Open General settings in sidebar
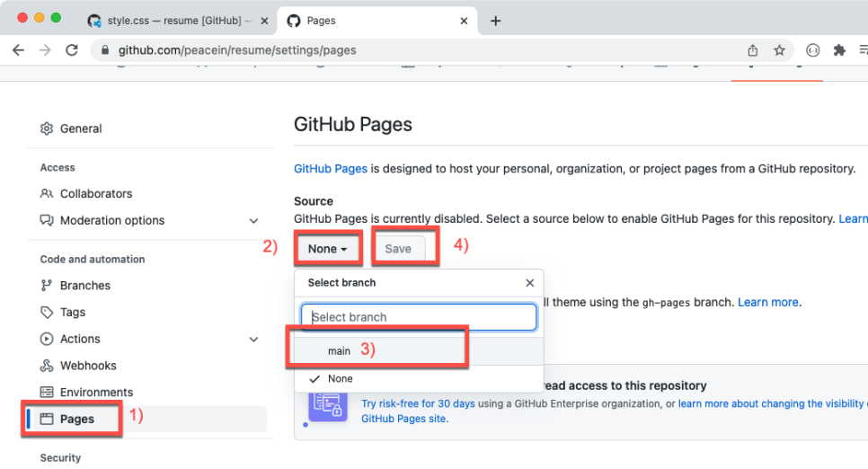The width and height of the screenshot is (868, 469). pyautogui.click(x=81, y=128)
